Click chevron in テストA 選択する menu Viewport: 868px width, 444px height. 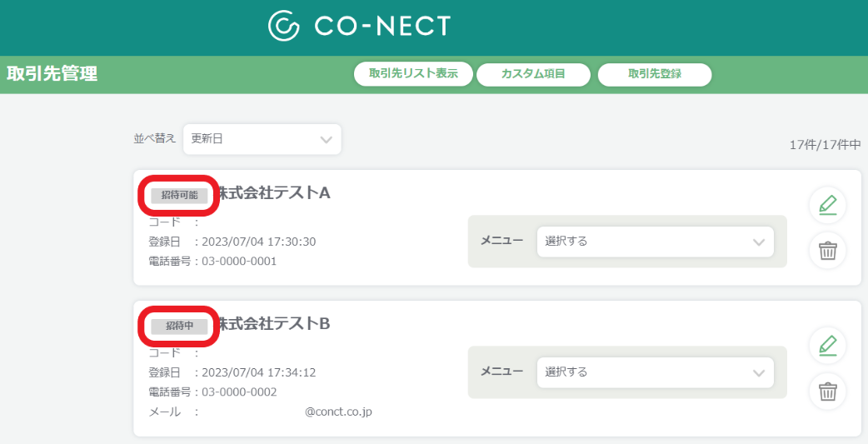tap(758, 242)
